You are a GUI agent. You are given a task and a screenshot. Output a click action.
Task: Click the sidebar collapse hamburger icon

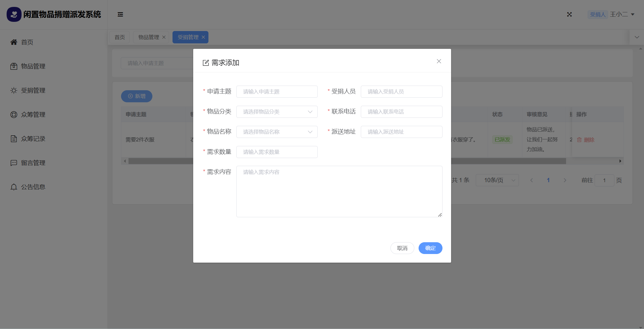click(x=120, y=14)
